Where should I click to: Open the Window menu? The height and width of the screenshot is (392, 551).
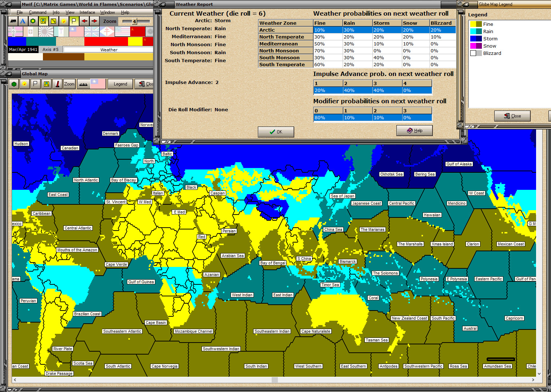point(108,12)
